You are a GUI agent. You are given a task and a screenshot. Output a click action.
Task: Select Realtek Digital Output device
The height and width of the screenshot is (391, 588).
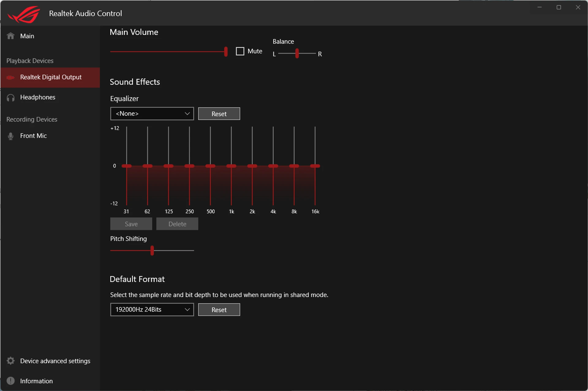click(50, 77)
